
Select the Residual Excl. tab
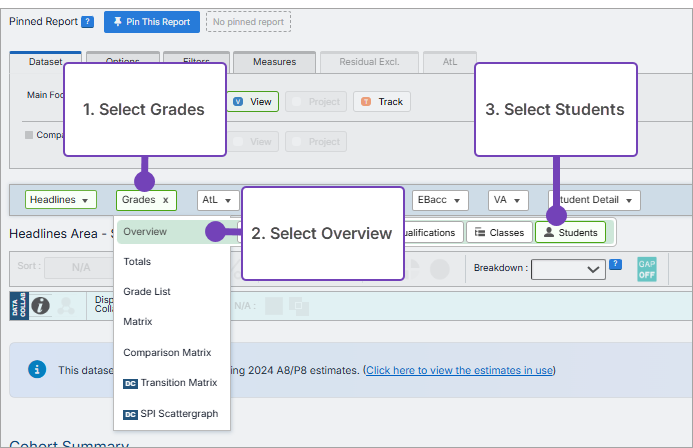[369, 61]
